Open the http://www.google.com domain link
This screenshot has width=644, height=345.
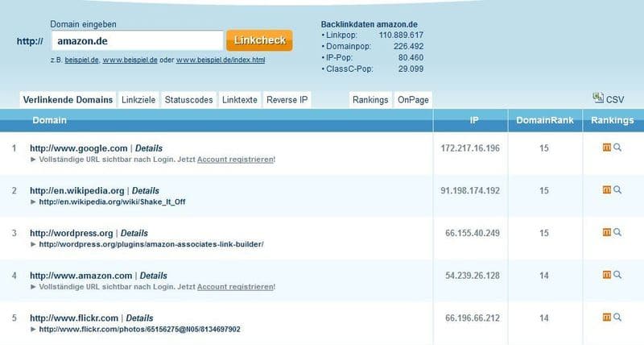point(79,148)
